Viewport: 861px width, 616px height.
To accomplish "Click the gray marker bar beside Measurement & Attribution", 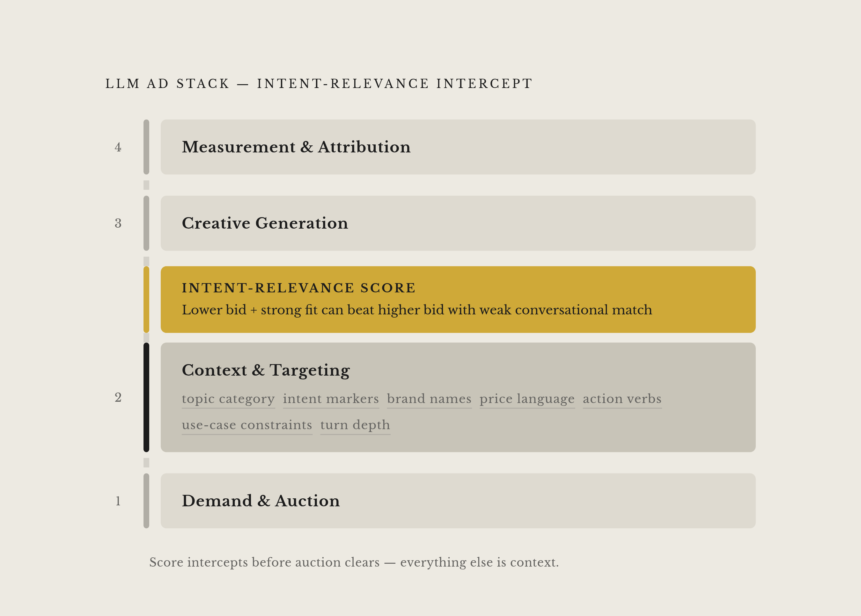I will pos(146,147).
